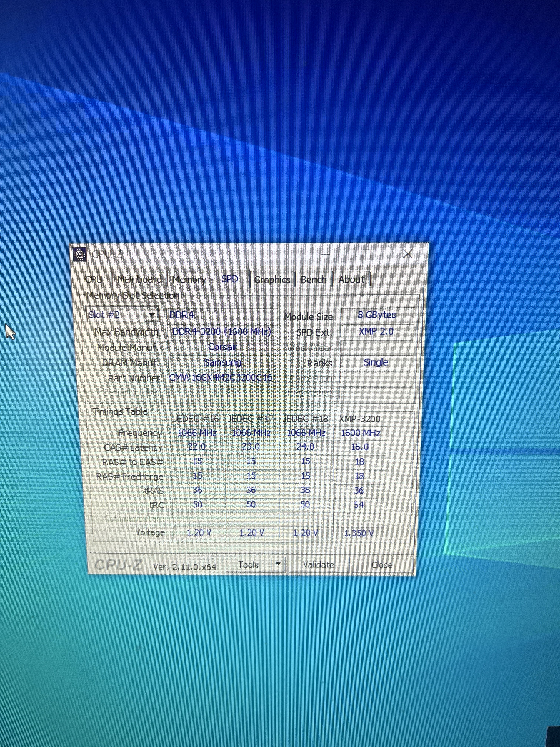
Task: Click the XMP-3200 frequency 1600 MHz cell
Action: pos(360,433)
